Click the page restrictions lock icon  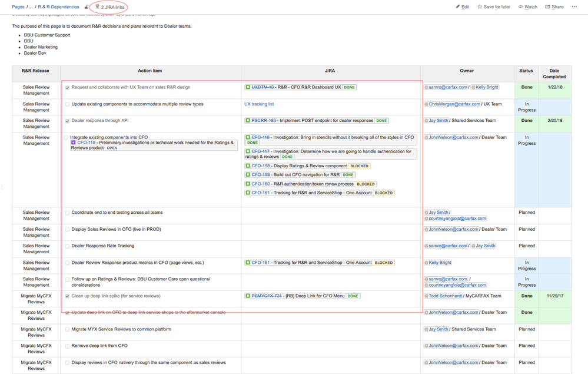tap(87, 6)
